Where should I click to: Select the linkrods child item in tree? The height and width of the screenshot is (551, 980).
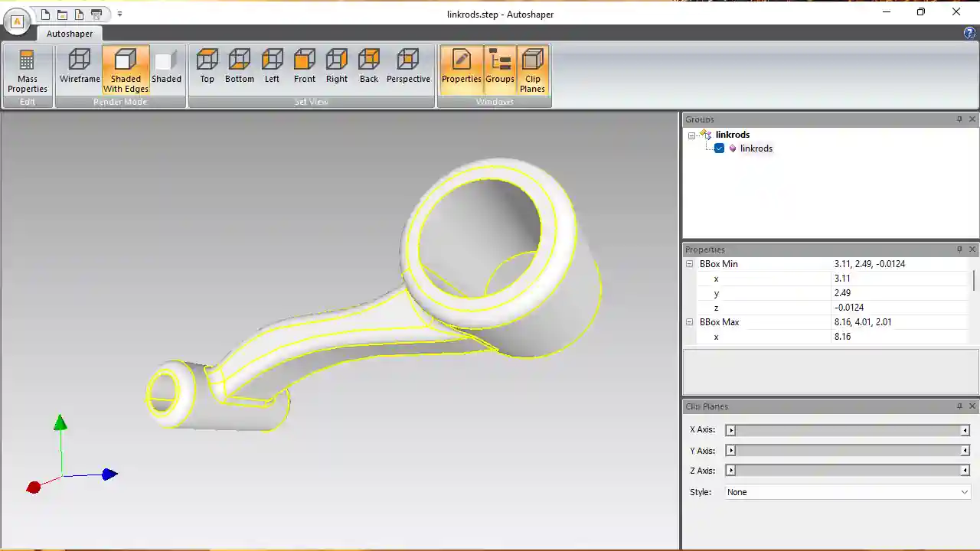(x=756, y=148)
